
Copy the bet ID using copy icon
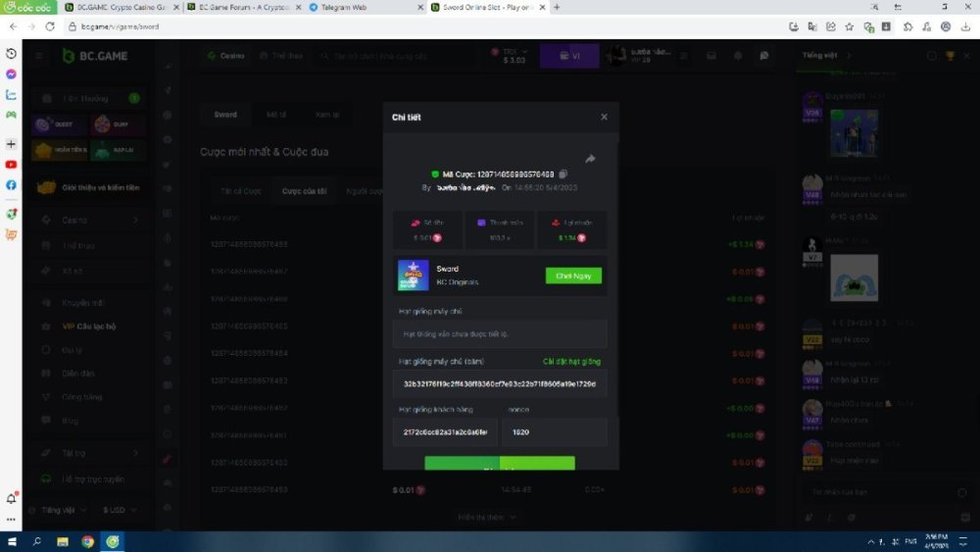point(563,175)
